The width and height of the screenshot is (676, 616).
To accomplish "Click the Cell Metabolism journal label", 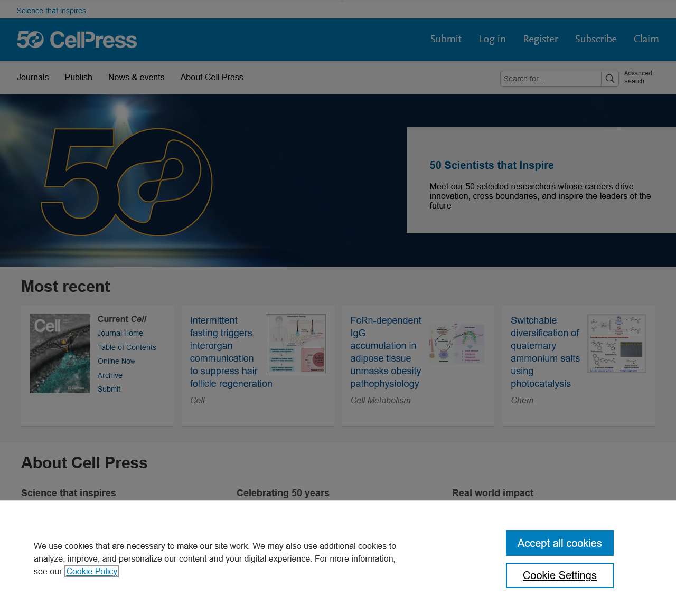I will pyautogui.click(x=380, y=400).
